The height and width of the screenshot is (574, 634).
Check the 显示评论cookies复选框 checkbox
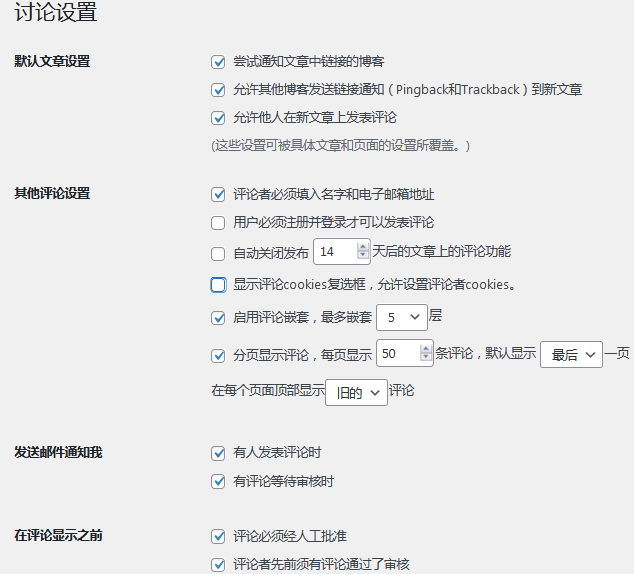tap(218, 285)
